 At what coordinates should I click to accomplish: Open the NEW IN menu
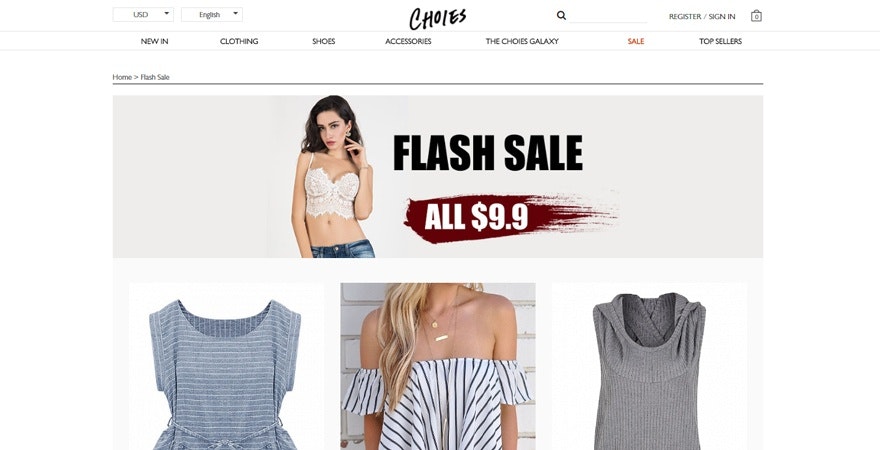[154, 41]
